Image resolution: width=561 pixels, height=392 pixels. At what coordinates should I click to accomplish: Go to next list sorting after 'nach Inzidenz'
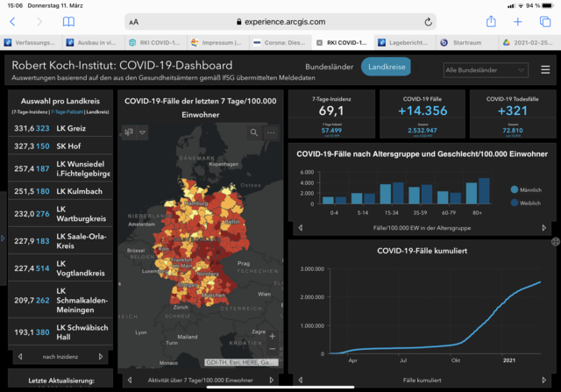(100, 357)
